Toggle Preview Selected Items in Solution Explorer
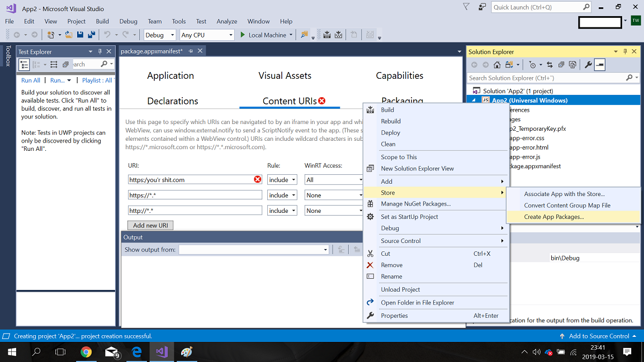The width and height of the screenshot is (644, 362). tap(600, 64)
